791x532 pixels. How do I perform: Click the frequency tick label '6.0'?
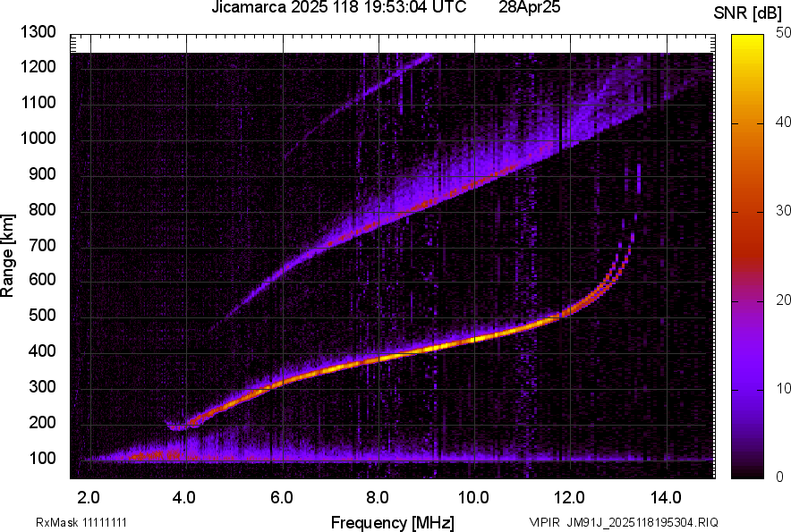pos(282,498)
